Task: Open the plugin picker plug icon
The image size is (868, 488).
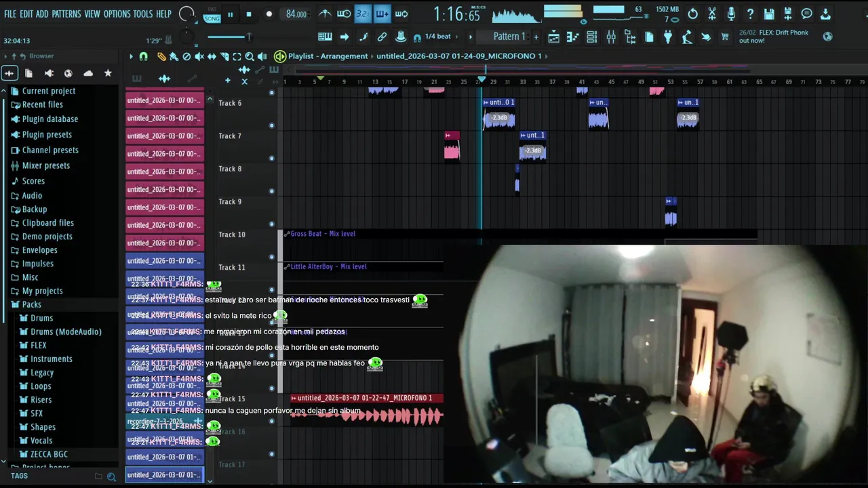Action: click(x=668, y=37)
